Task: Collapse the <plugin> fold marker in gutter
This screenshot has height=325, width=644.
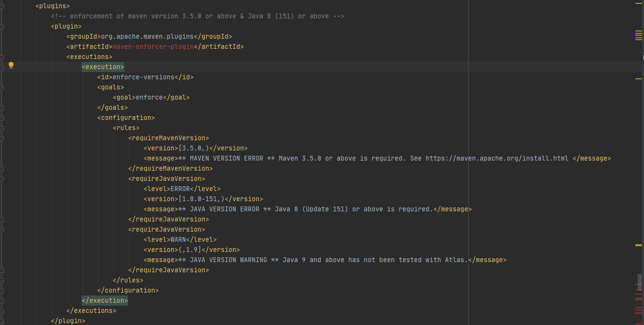Action: (x=1, y=27)
